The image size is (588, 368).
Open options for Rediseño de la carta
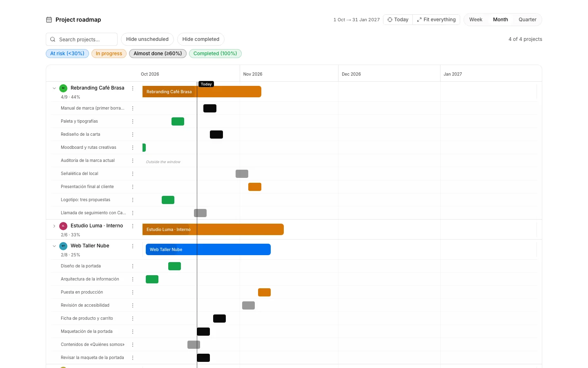(133, 135)
